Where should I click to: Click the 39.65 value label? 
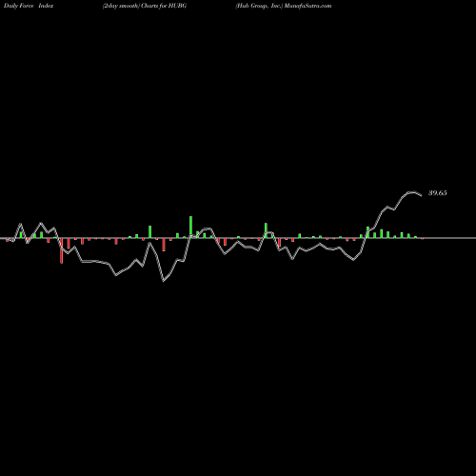point(438,193)
